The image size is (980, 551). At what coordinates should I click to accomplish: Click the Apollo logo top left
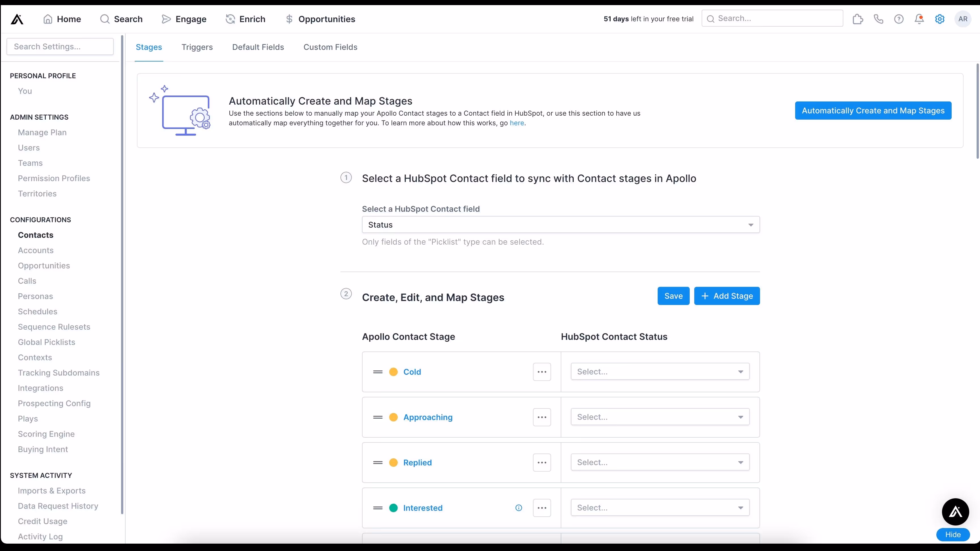[17, 19]
